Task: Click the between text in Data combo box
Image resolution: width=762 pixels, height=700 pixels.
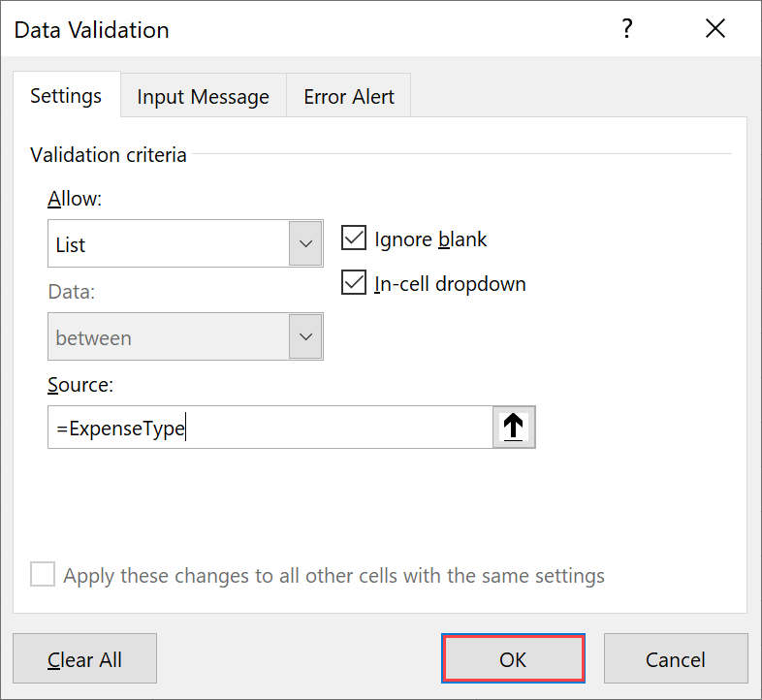Action: (93, 338)
